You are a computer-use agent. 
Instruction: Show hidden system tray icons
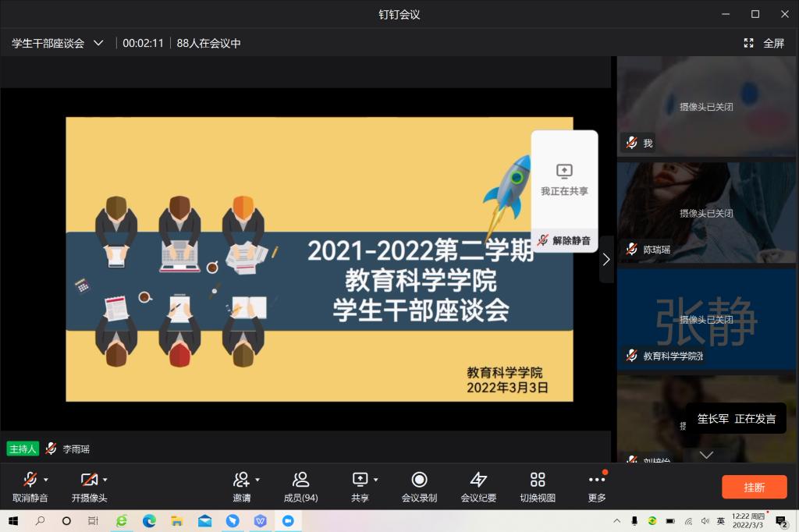[x=617, y=521]
